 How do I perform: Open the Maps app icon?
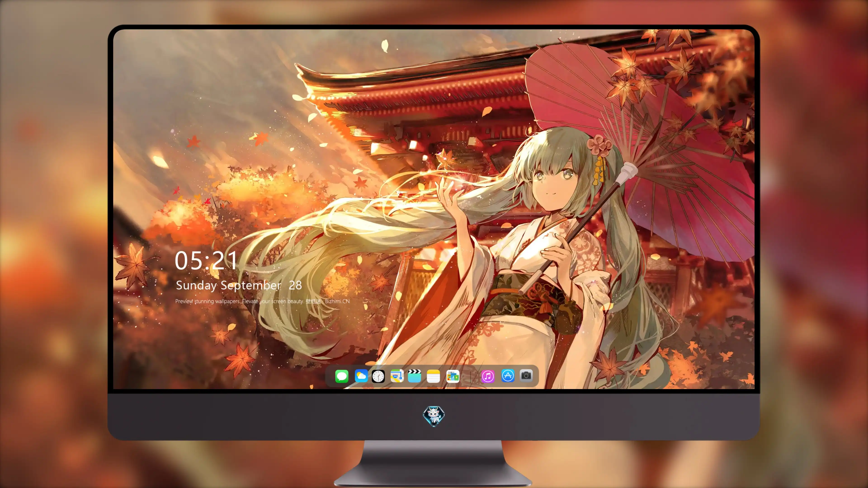tap(397, 376)
